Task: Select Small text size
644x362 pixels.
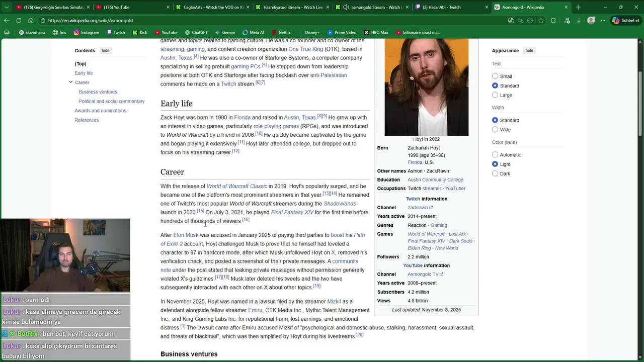Action: click(495, 76)
